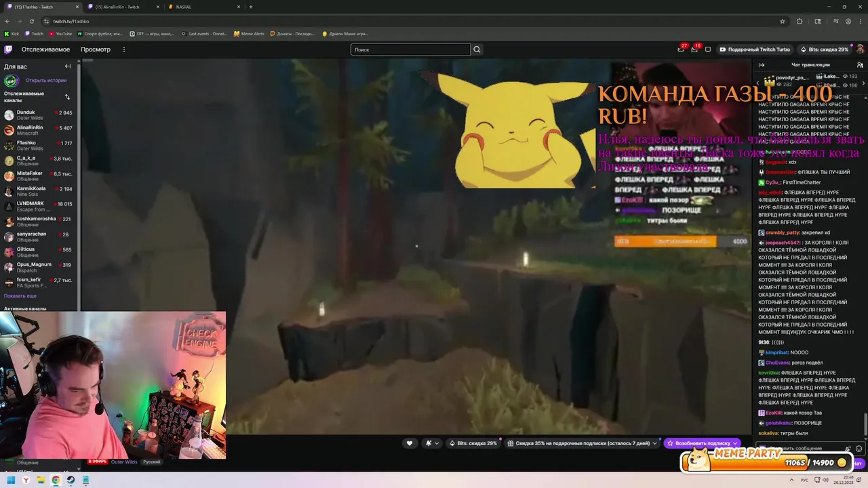The width and height of the screenshot is (868, 488).
Task: Open AlinaRinRin channel in sidebar
Action: [x=39, y=130]
